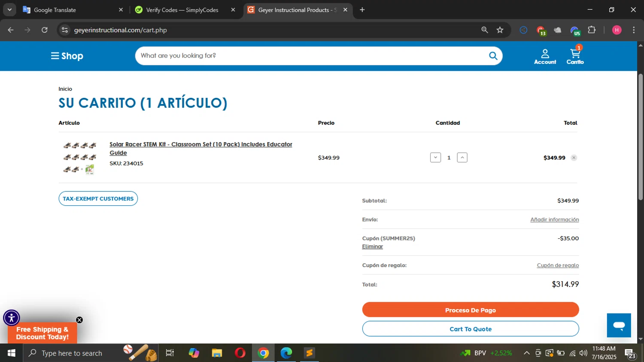The width and height of the screenshot is (644, 362).
Task: Decrease quantity with down chevron
Action: pos(435,158)
